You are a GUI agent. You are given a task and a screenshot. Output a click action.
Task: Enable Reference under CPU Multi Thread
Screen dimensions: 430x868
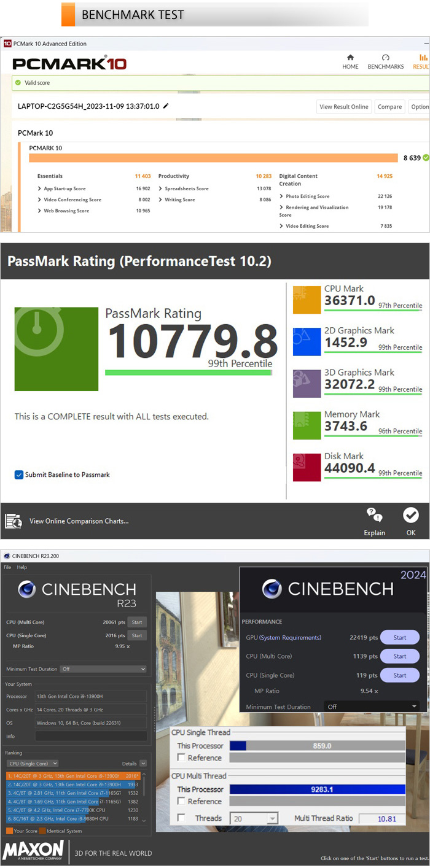181,801
